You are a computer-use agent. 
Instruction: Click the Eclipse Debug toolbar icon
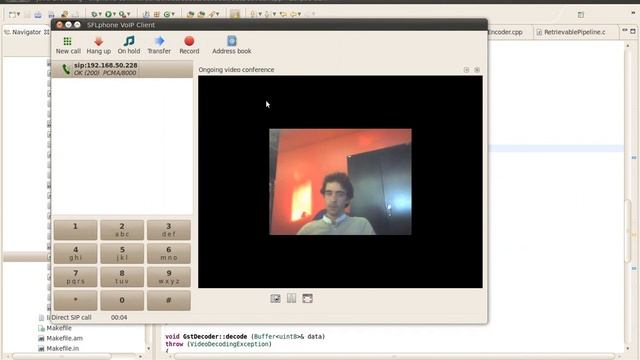tap(94, 15)
